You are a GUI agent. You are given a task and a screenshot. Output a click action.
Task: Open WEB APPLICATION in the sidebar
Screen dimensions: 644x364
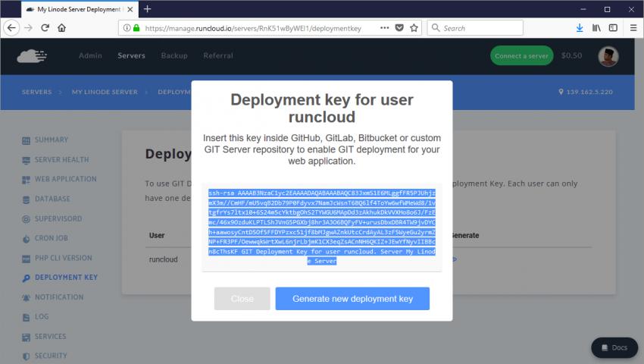pos(66,179)
